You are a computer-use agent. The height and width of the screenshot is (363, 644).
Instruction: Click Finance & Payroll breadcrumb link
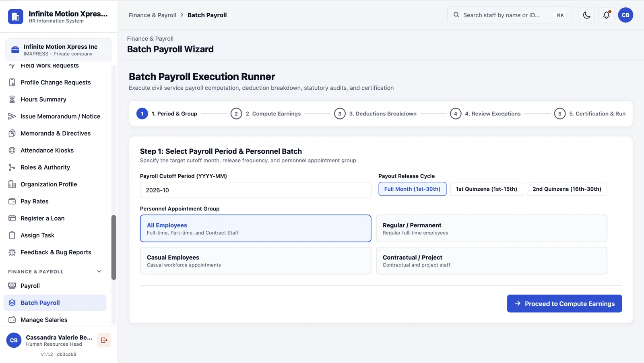153,15
